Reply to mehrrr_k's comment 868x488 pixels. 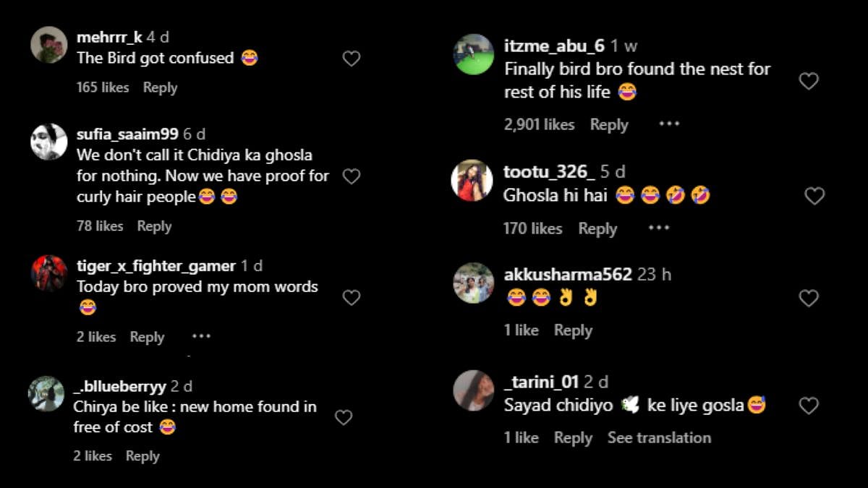160,87
